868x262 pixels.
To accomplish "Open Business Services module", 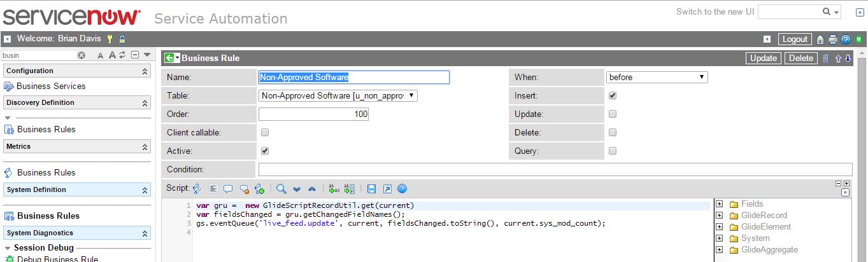I will (x=50, y=86).
